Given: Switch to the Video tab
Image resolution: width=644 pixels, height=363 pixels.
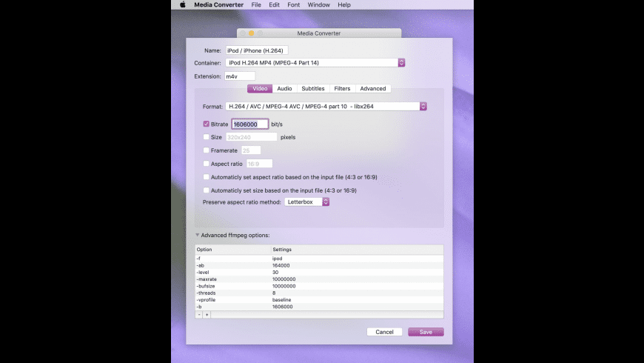Looking at the screenshot, I should click(x=260, y=88).
